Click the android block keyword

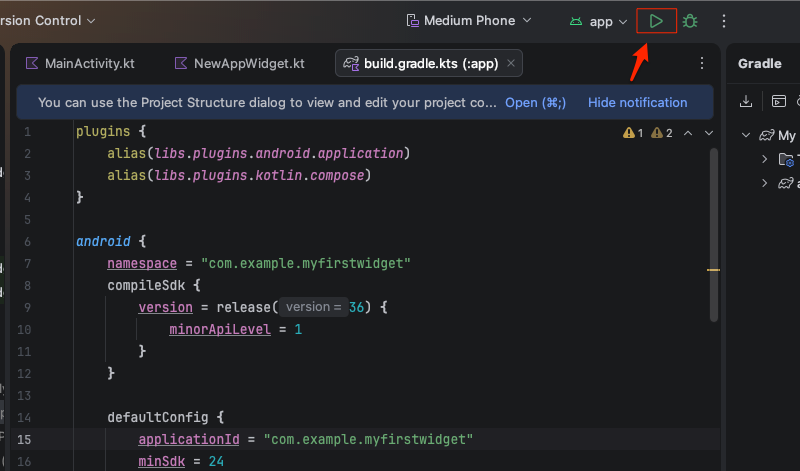[x=103, y=241]
